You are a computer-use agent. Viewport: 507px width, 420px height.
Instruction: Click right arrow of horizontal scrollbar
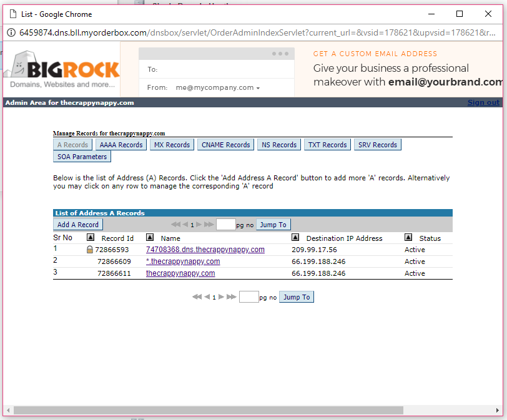pos(497,410)
